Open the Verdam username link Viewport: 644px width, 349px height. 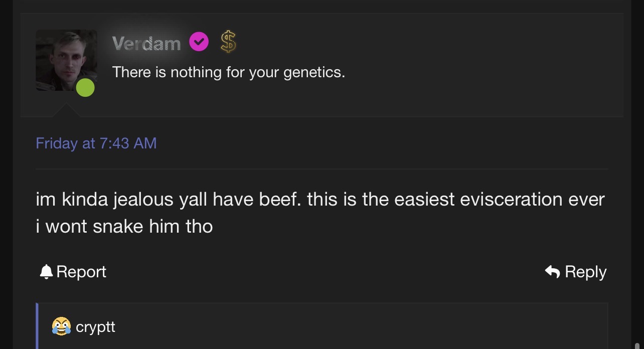146,44
